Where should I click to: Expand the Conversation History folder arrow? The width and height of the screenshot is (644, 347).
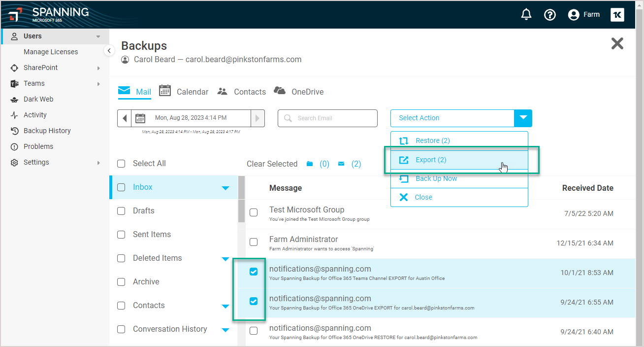point(225,330)
